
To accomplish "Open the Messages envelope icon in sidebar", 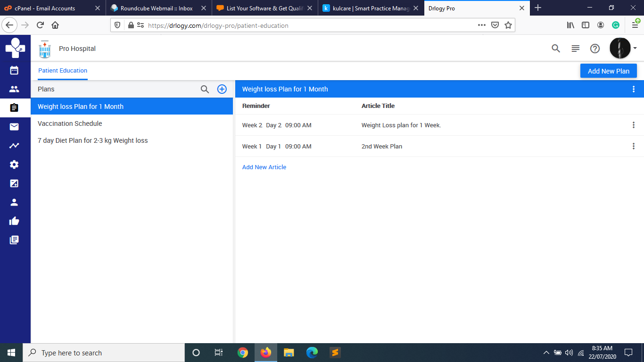I will tap(14, 126).
